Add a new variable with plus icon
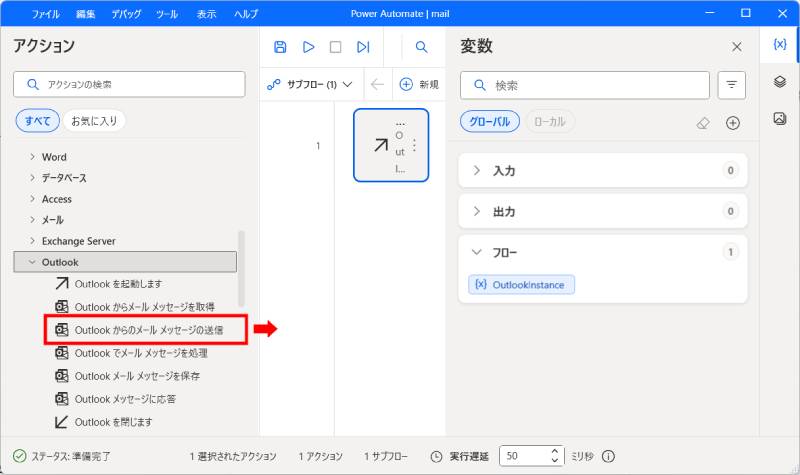Viewport: 800px width, 475px height. (733, 123)
